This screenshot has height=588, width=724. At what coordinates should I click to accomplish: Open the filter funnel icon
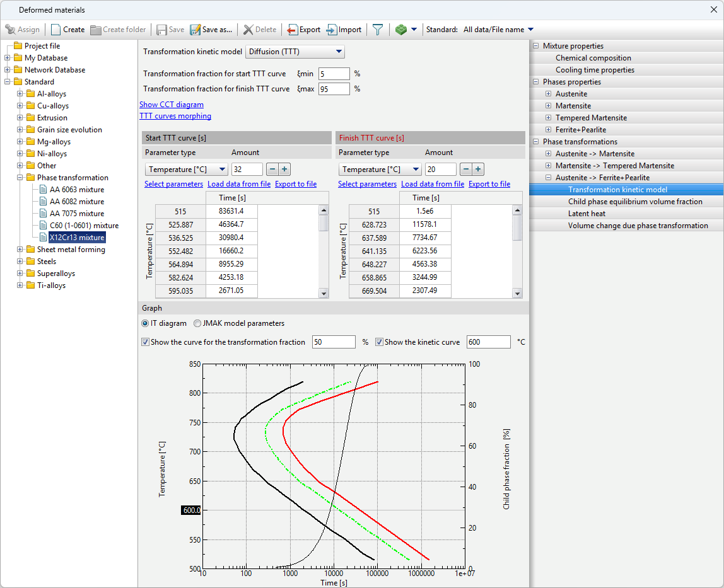377,30
